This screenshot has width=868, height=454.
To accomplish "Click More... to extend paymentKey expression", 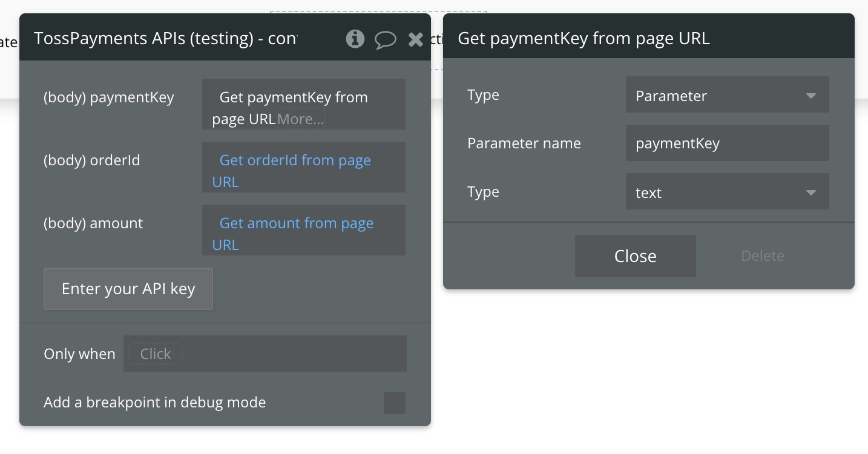I will [x=301, y=119].
